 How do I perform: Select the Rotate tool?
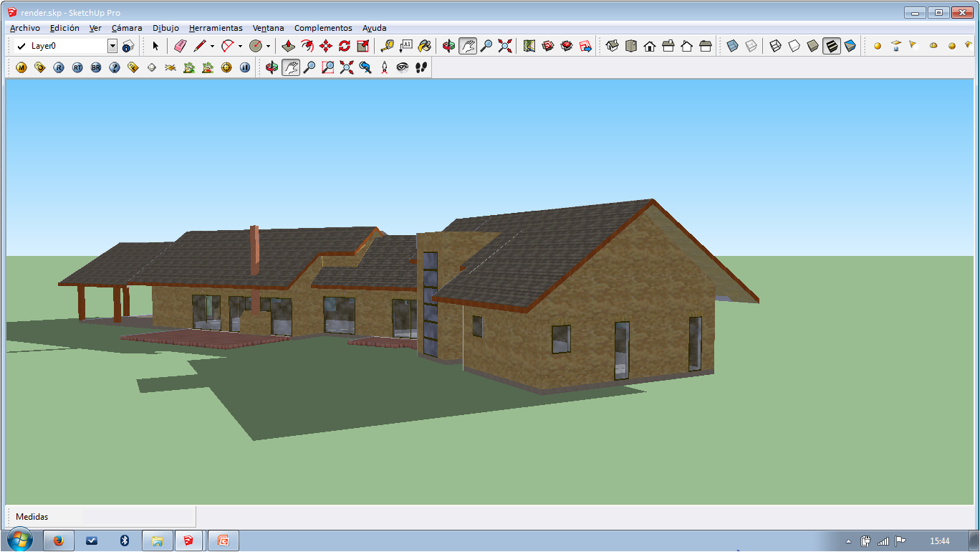point(344,46)
